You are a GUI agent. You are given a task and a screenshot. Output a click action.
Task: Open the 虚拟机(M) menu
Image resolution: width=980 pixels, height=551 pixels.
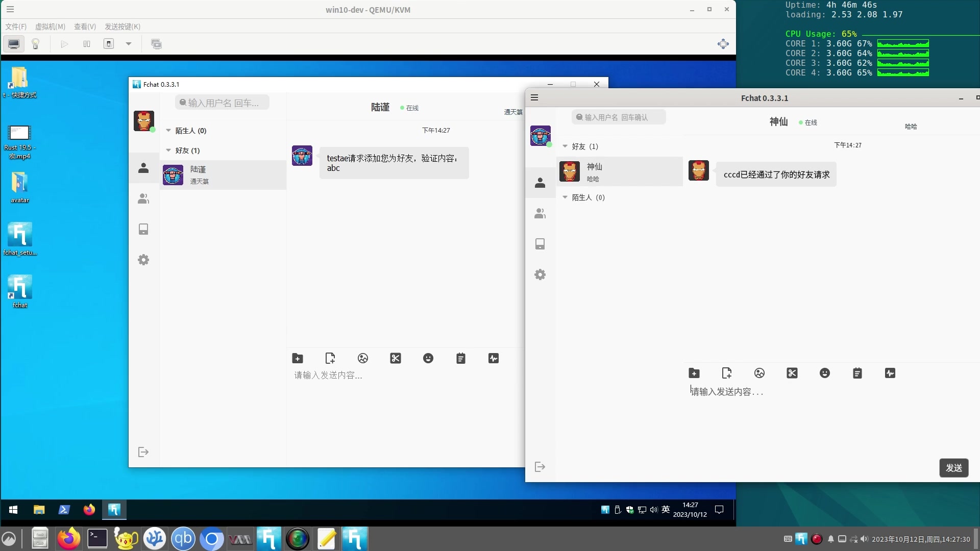pos(50,27)
